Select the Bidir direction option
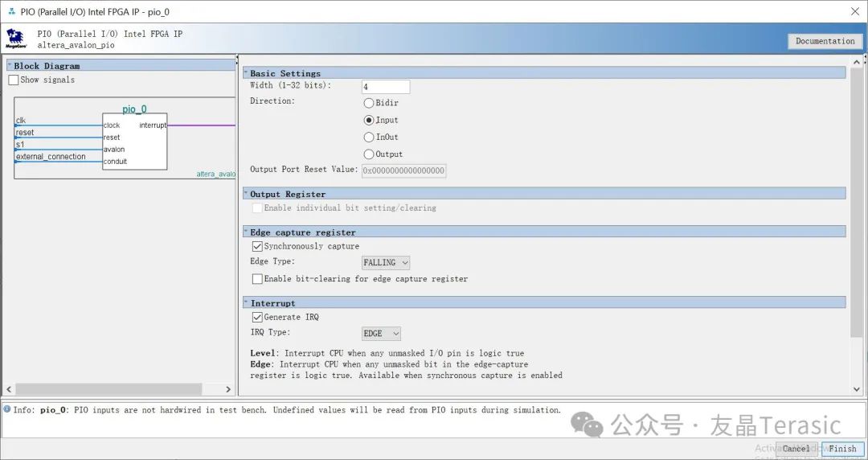The width and height of the screenshot is (868, 460). click(369, 102)
